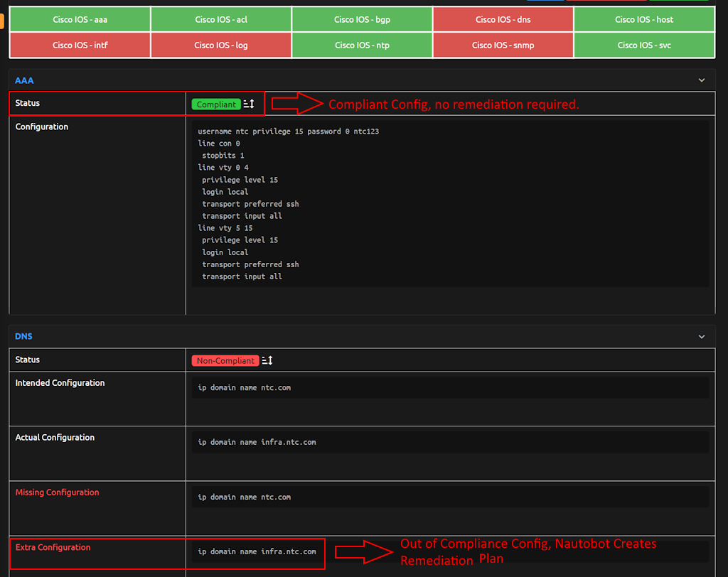
Task: Select the Cisco IOS - aaa compliance tile
Action: click(x=80, y=19)
